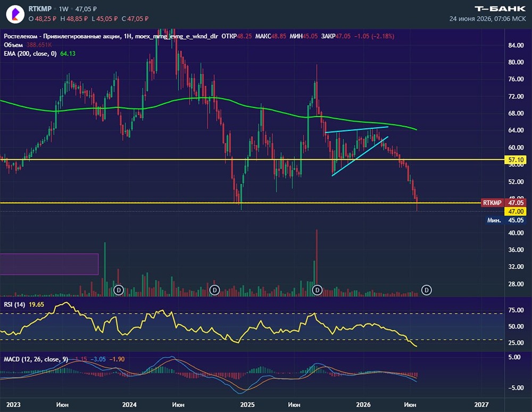Screen dimensions: 532x412
Task: Select the 1W timeframe label
Action: coord(63,9)
